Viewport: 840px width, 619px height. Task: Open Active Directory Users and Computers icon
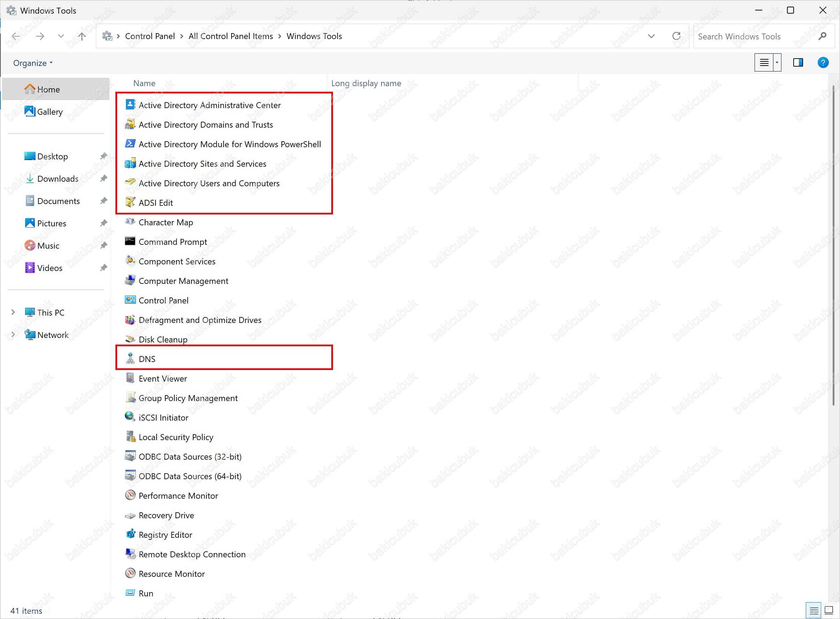130,182
